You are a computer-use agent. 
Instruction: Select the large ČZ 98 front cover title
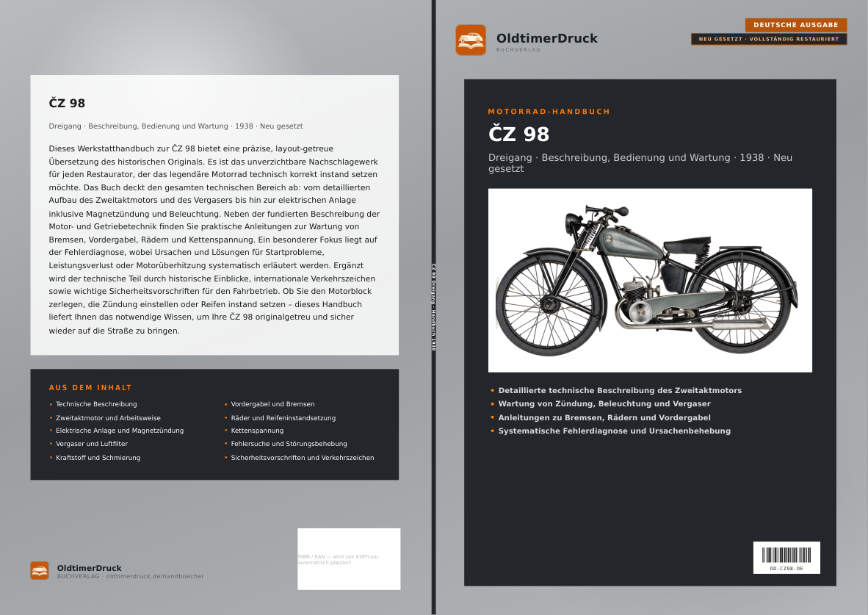click(x=518, y=134)
